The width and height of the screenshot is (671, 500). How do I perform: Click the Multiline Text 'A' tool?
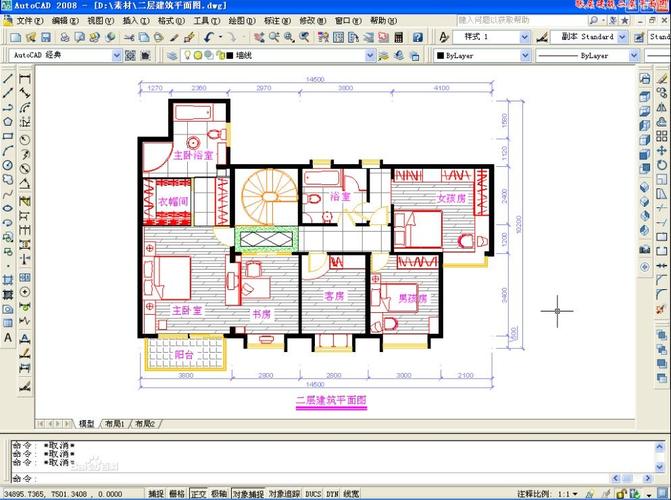pos(8,338)
